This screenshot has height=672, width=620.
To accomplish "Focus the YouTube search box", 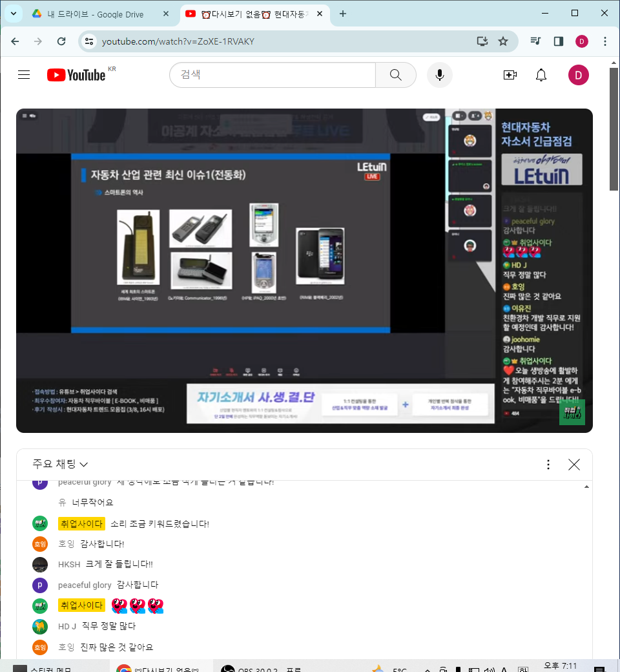I will pyautogui.click(x=273, y=75).
